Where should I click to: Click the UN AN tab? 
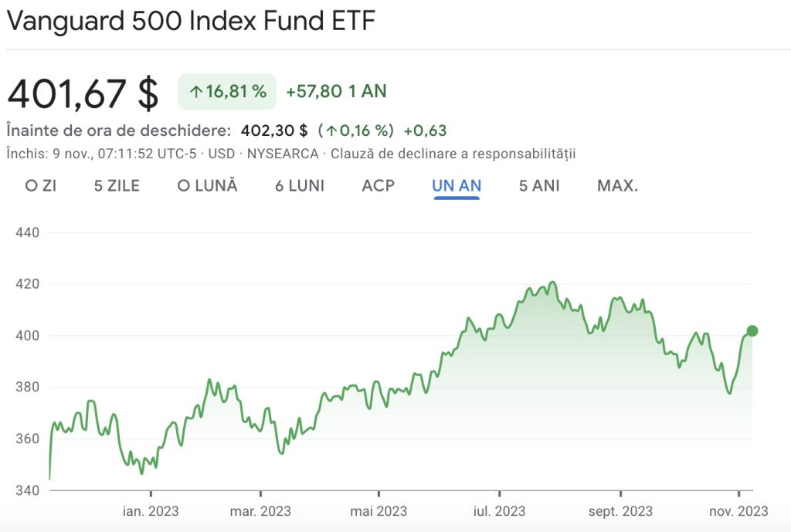457,186
